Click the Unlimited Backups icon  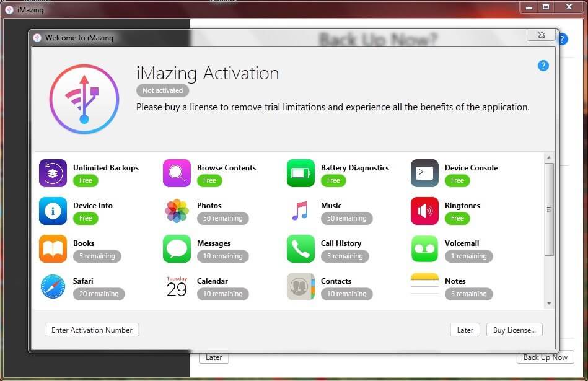[x=53, y=173]
